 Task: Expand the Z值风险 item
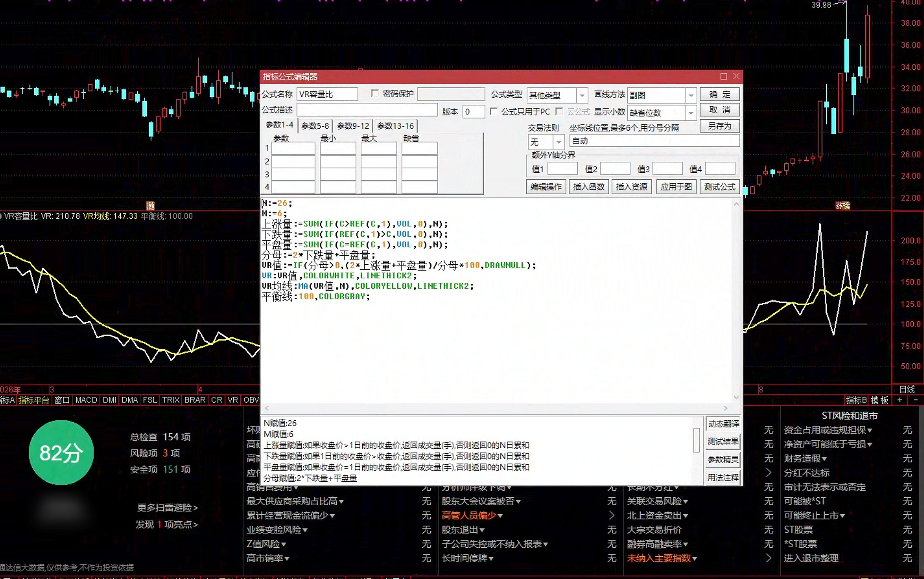pos(266,544)
